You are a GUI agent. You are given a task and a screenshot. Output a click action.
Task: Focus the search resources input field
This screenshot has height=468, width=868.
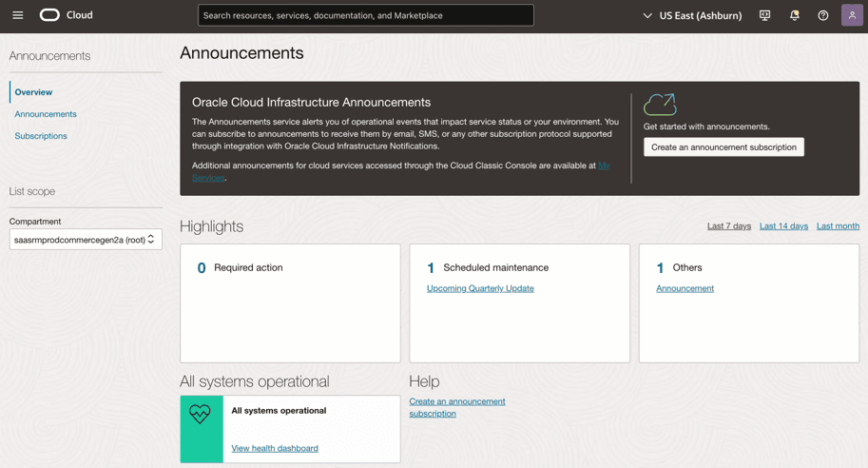coord(366,15)
